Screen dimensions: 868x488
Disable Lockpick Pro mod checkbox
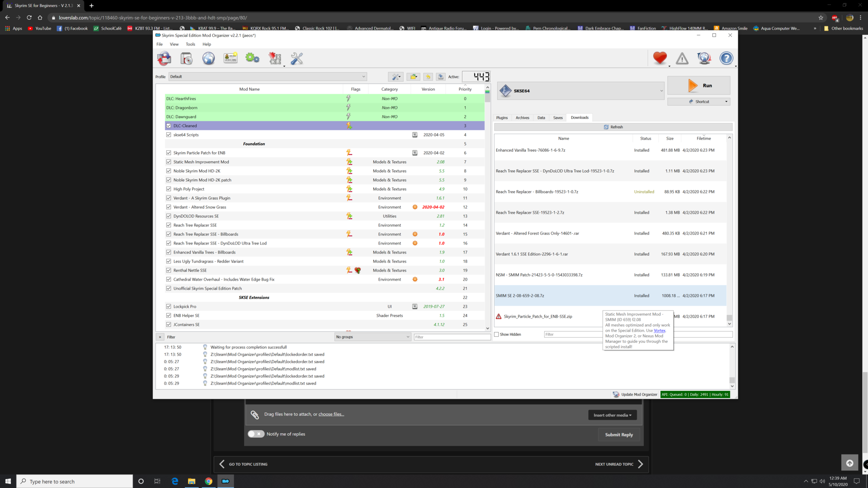(169, 306)
